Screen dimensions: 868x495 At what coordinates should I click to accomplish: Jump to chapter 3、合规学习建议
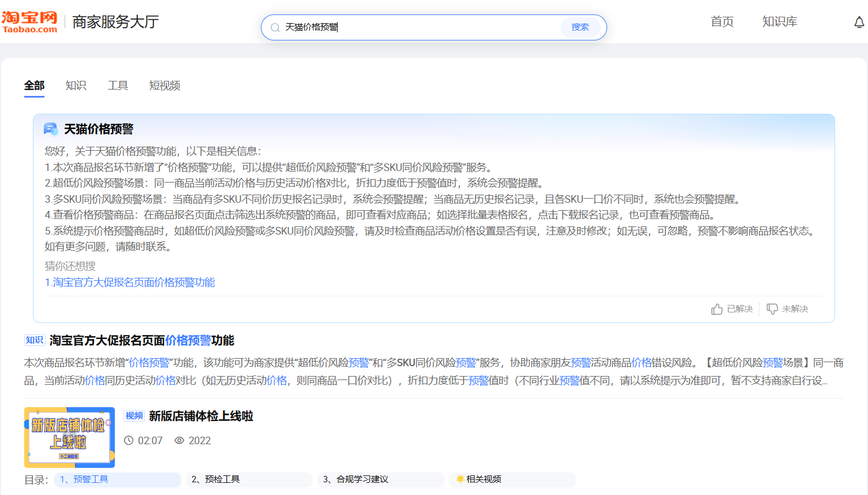point(381,479)
